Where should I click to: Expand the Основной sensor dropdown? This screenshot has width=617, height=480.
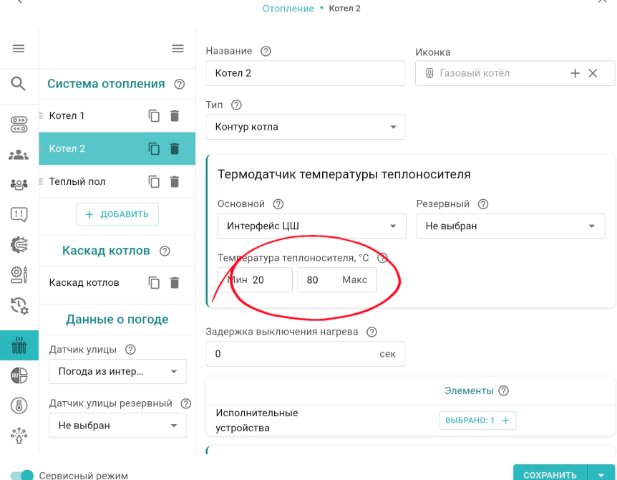coord(311,226)
